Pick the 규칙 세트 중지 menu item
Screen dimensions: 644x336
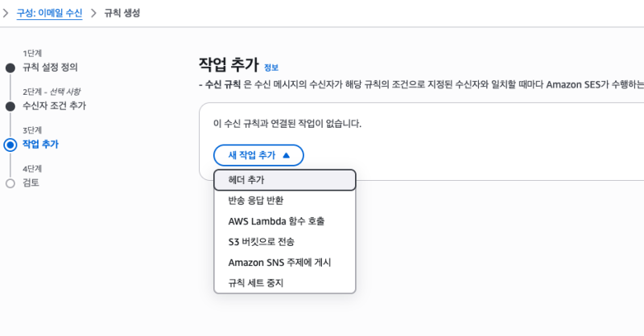[x=255, y=283]
